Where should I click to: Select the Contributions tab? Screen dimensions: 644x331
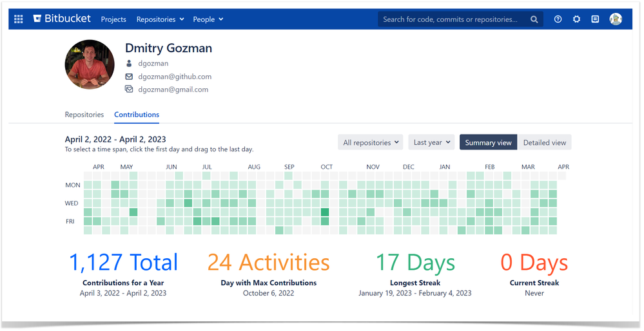click(x=137, y=115)
